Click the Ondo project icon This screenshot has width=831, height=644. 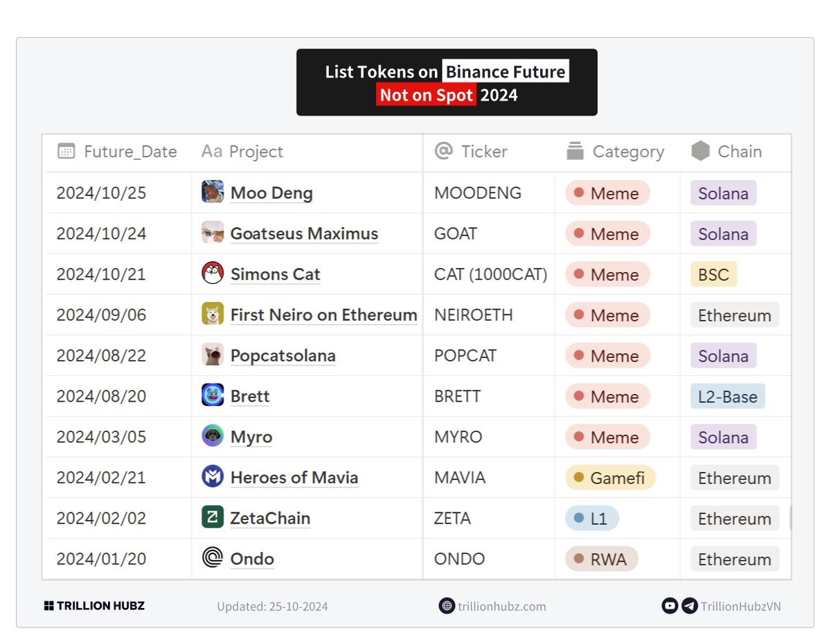pyautogui.click(x=213, y=557)
